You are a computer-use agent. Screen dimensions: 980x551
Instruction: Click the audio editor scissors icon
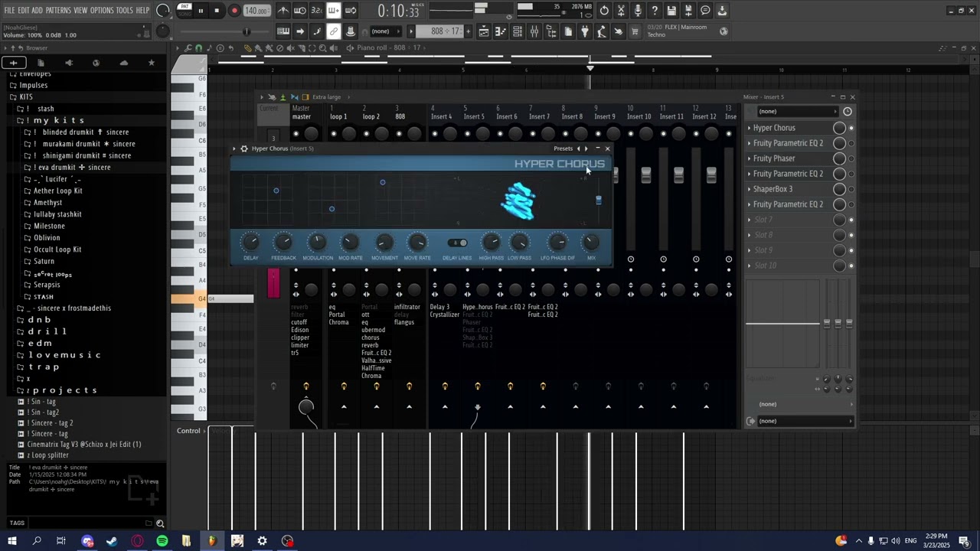tap(621, 11)
